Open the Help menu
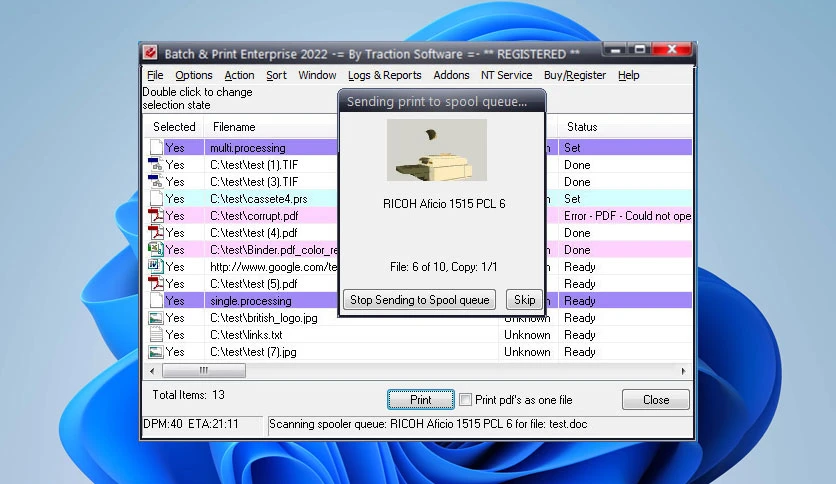 click(629, 75)
